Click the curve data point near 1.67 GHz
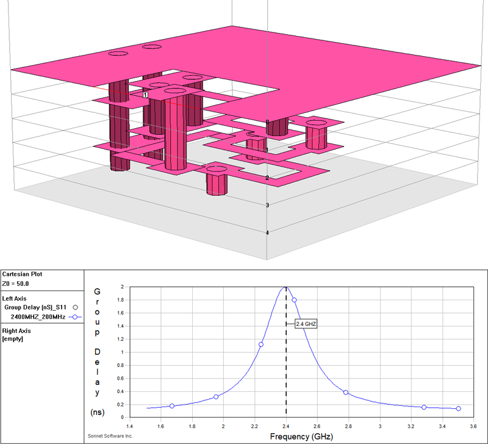 (x=172, y=406)
